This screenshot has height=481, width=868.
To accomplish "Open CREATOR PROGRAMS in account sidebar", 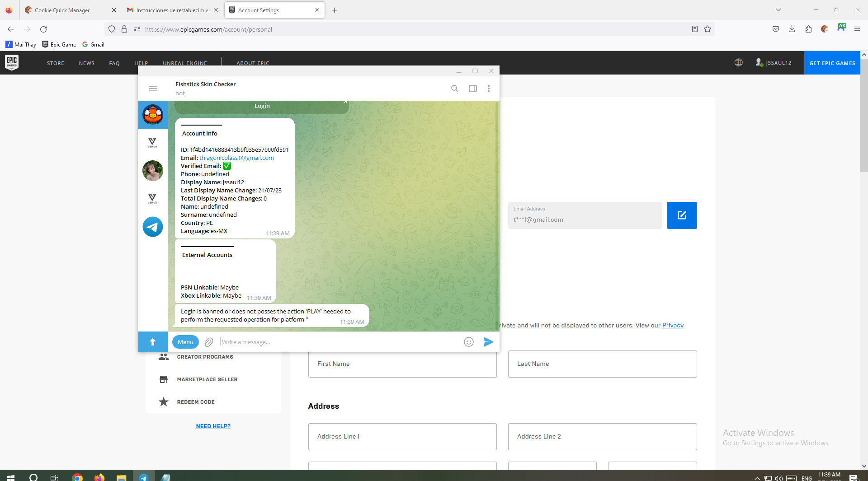I will click(205, 357).
